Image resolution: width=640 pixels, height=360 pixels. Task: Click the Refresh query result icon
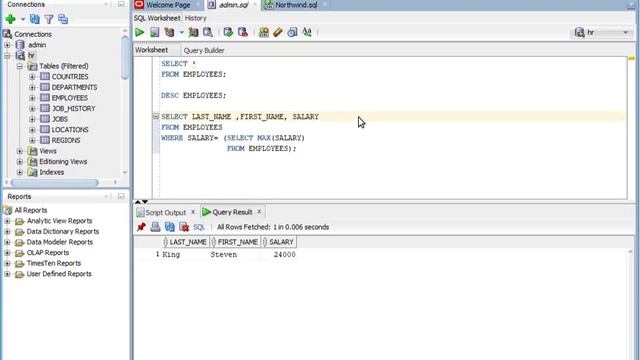tap(169, 227)
